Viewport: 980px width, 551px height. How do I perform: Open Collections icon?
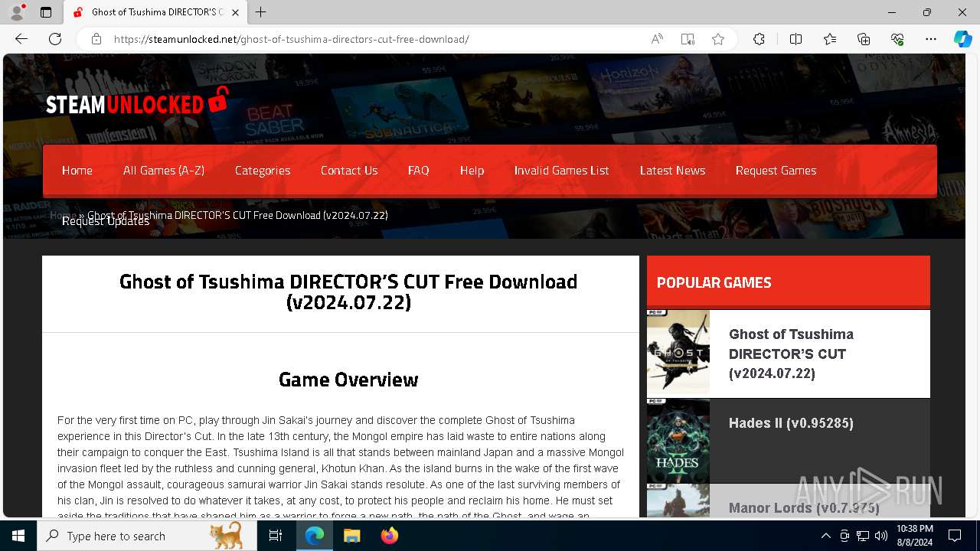click(864, 39)
